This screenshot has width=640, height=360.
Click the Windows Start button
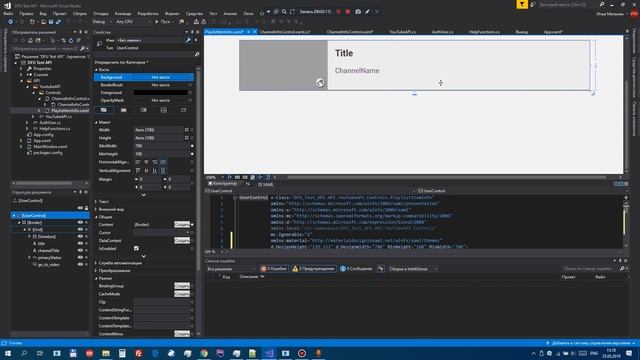pos(7,353)
